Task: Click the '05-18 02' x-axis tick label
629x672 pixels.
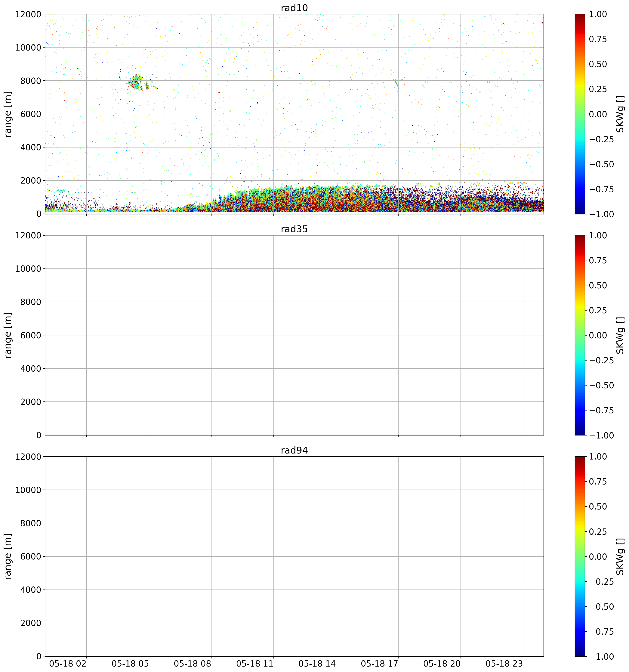Action: (x=68, y=664)
